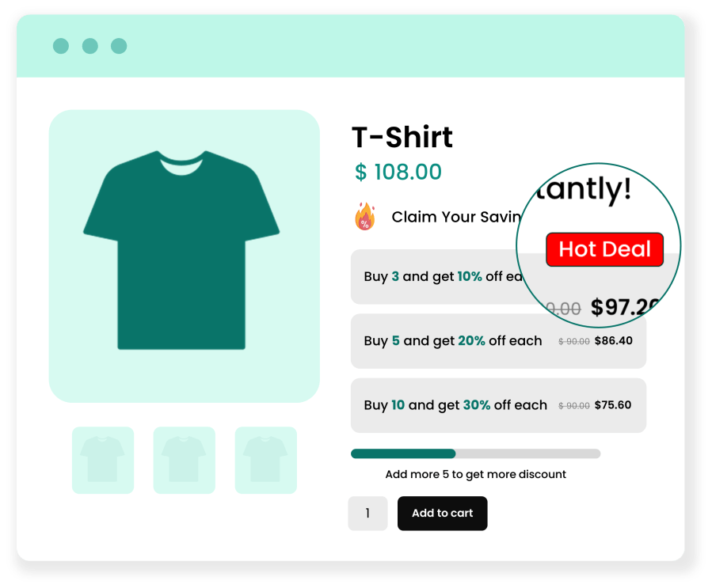
Task: Click the $ 108.00 product price
Action: click(x=398, y=172)
